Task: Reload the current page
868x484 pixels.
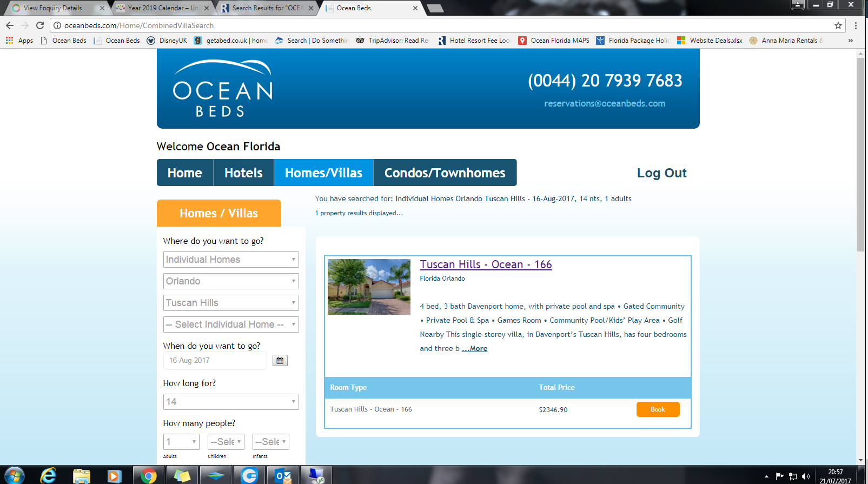Action: [x=40, y=25]
